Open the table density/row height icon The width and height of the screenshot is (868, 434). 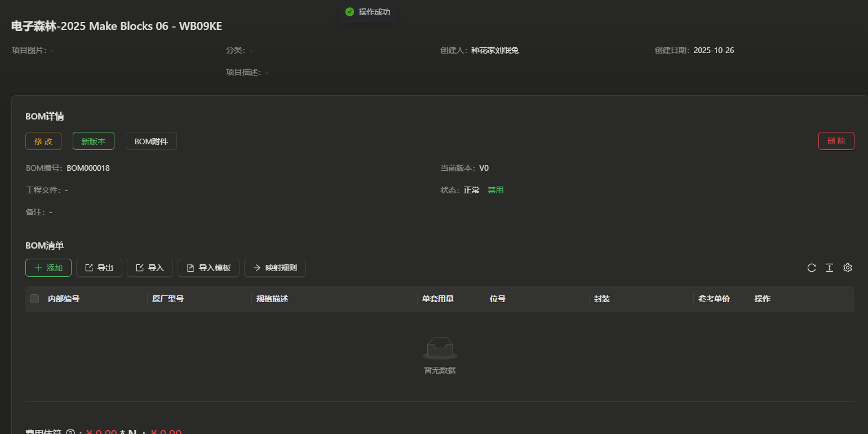click(x=830, y=268)
